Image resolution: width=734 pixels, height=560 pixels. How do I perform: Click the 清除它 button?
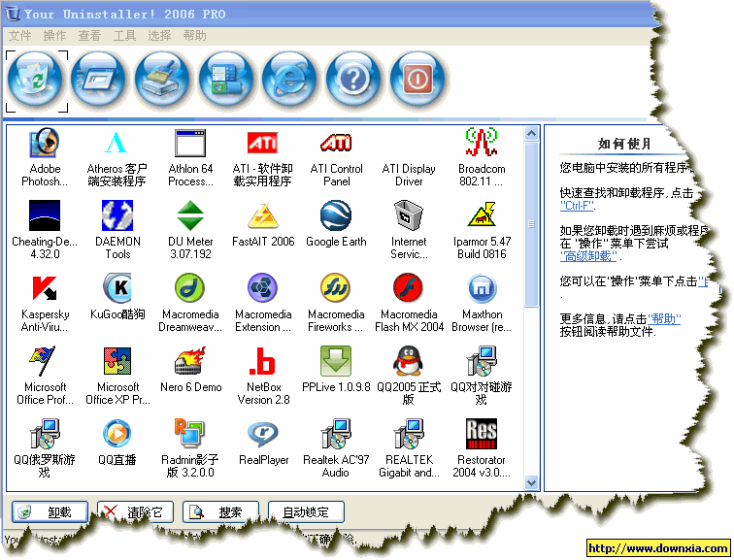click(x=135, y=512)
